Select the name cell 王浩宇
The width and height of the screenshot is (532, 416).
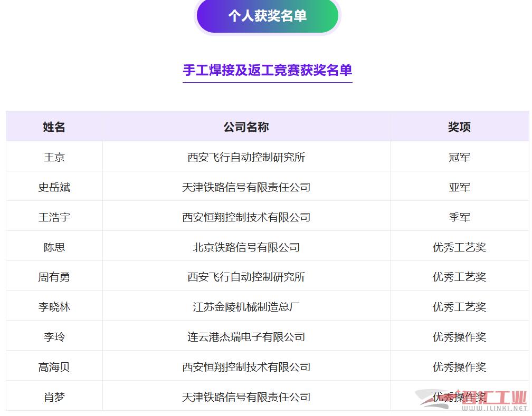[x=54, y=217]
